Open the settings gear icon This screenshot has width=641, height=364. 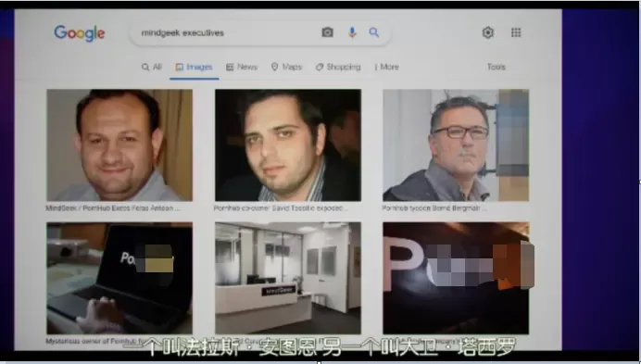(x=488, y=32)
